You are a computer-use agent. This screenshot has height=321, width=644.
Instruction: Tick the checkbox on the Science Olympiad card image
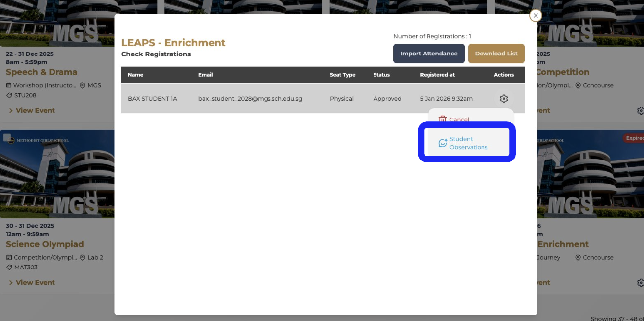point(7,138)
